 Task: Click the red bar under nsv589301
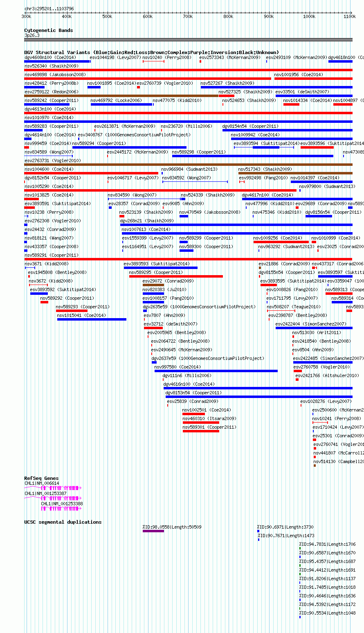pyautogui.click(x=201, y=431)
